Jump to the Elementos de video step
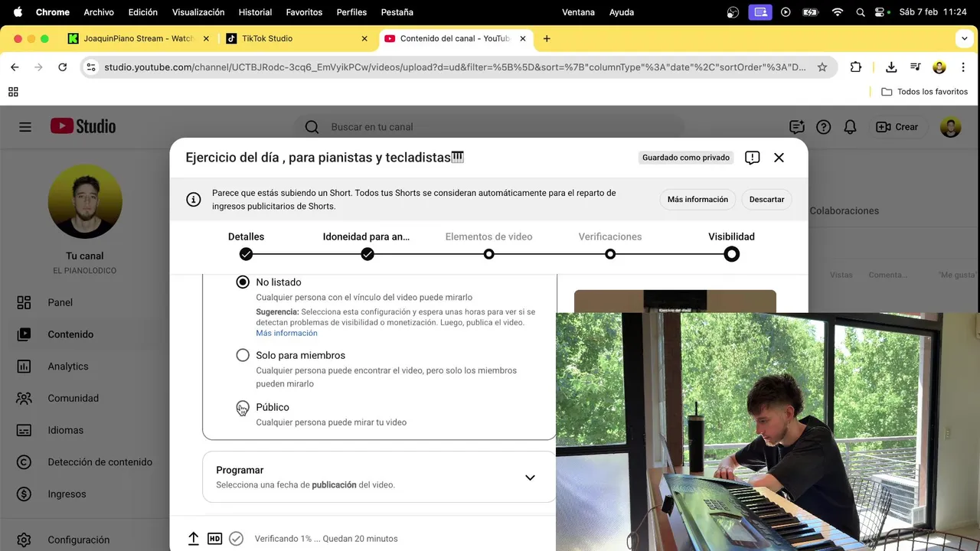The width and height of the screenshot is (980, 551). pyautogui.click(x=488, y=246)
